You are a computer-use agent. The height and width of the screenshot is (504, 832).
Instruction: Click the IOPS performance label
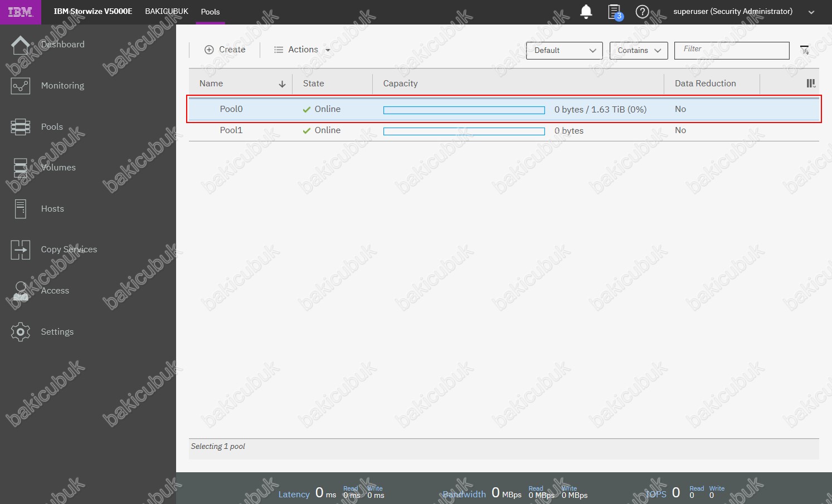click(656, 494)
